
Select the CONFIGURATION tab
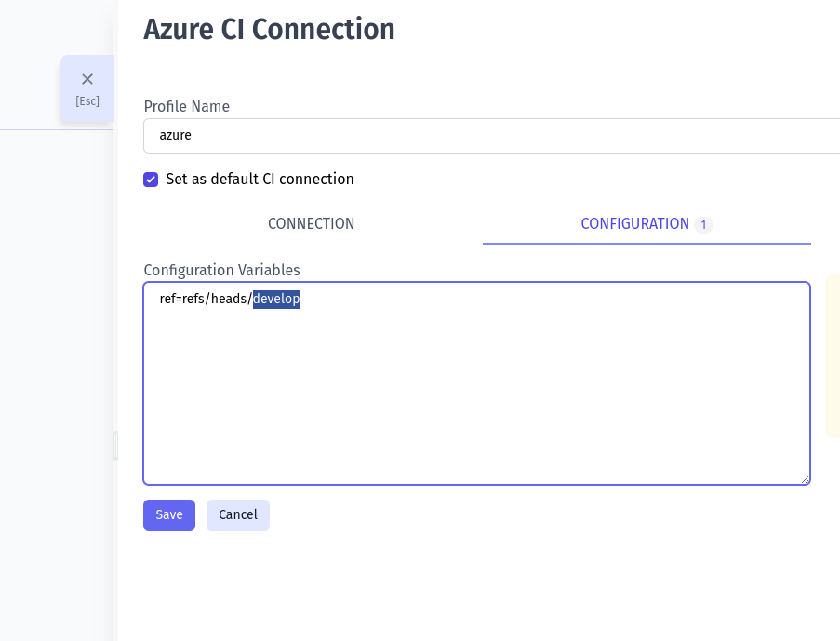tap(634, 224)
